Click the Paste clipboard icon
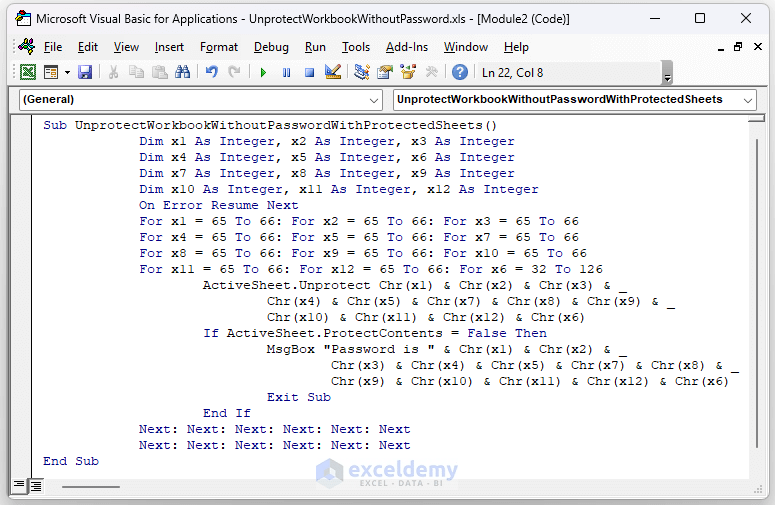This screenshot has height=505, width=775. pos(160,73)
